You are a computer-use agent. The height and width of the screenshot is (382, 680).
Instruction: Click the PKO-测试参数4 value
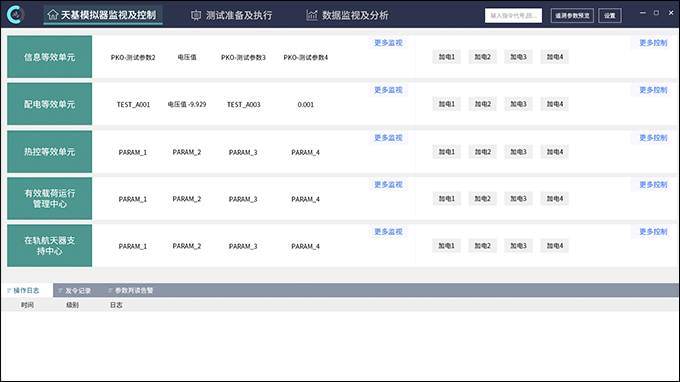306,57
